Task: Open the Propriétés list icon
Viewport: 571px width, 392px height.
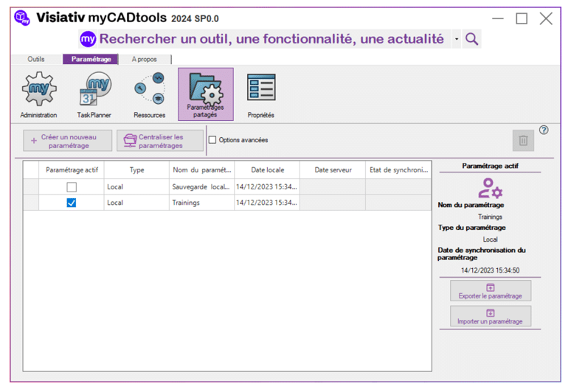Action: 261,87
